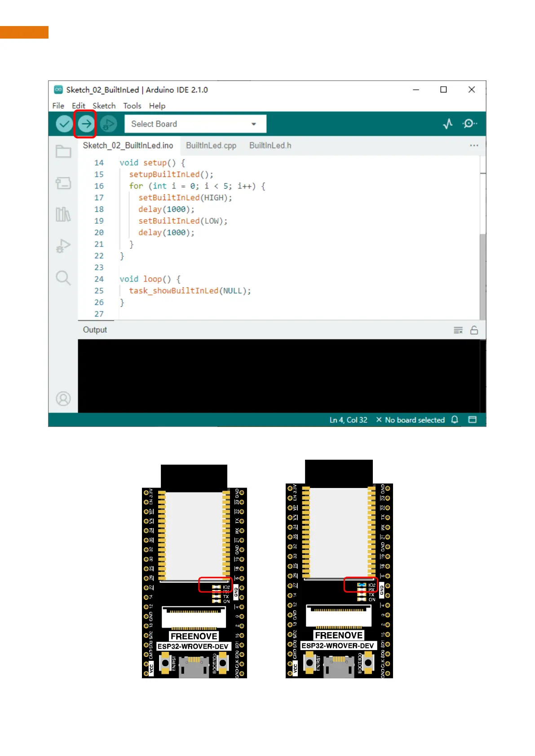This screenshot has height=756, width=535.
Task: Open the Select Board dropdown
Action: [x=195, y=124]
